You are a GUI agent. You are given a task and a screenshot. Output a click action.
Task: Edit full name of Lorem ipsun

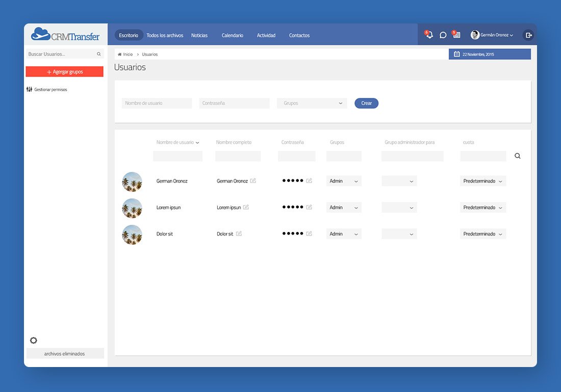tap(246, 207)
